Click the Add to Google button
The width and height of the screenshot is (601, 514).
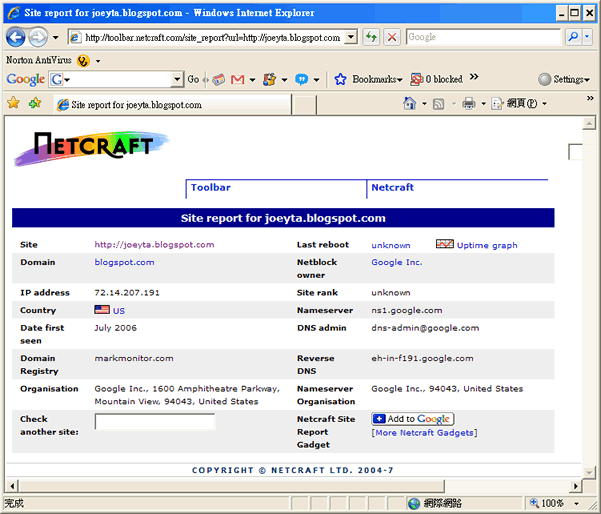point(413,419)
